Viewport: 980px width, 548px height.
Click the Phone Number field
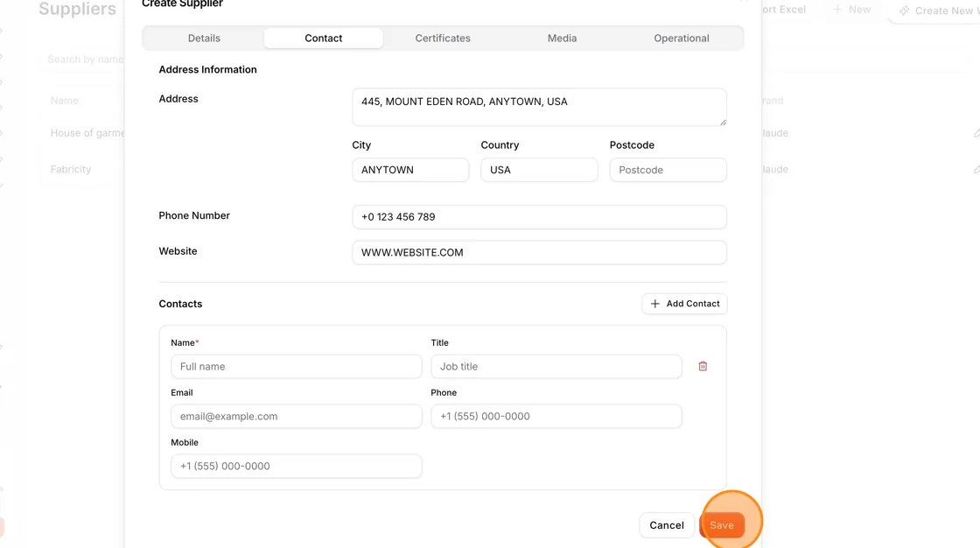pyautogui.click(x=539, y=217)
